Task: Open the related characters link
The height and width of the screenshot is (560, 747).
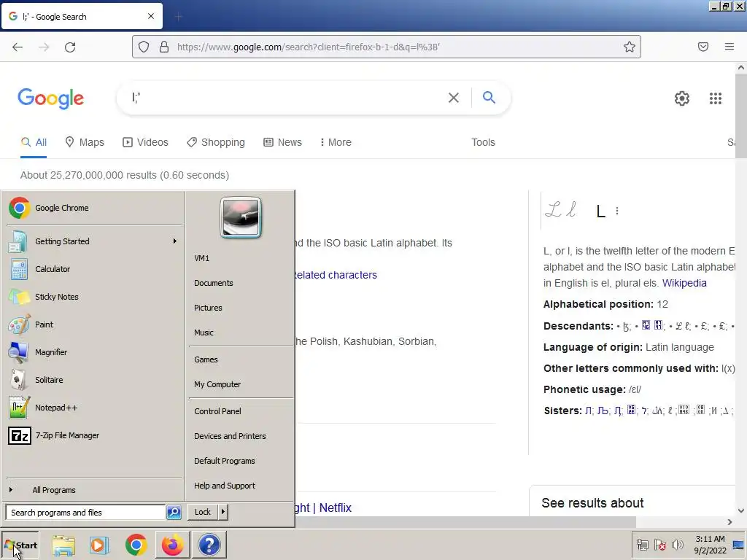Action: [336, 275]
